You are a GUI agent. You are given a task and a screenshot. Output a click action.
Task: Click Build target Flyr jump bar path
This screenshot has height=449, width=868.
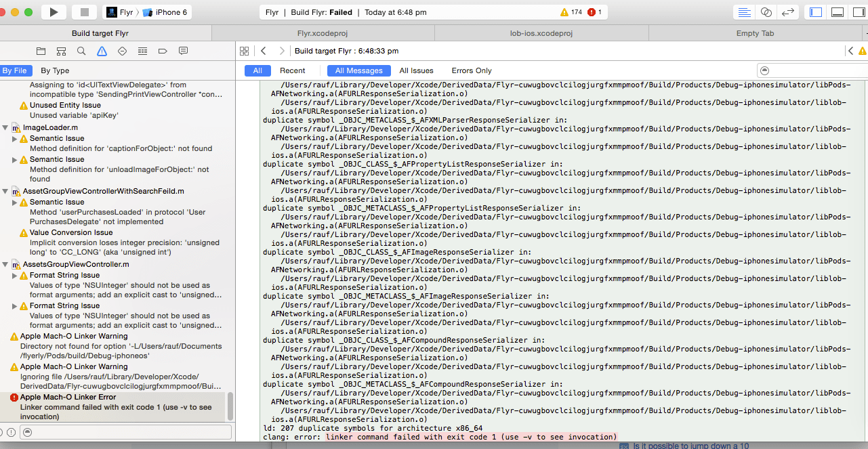tap(346, 51)
